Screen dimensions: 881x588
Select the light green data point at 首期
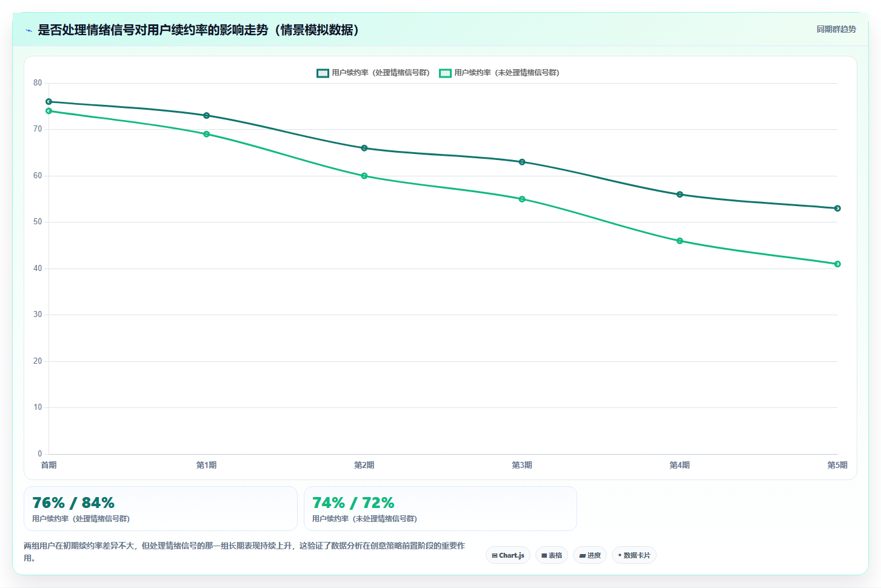pos(49,111)
